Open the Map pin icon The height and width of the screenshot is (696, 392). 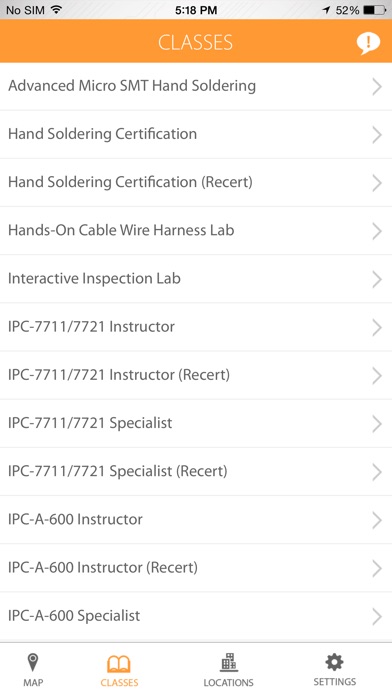click(33, 663)
